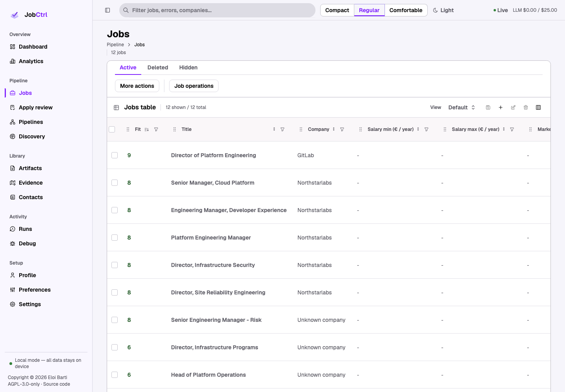Check the Director, Site Reliability Engineering row
The image size is (565, 392).
[x=115, y=292]
